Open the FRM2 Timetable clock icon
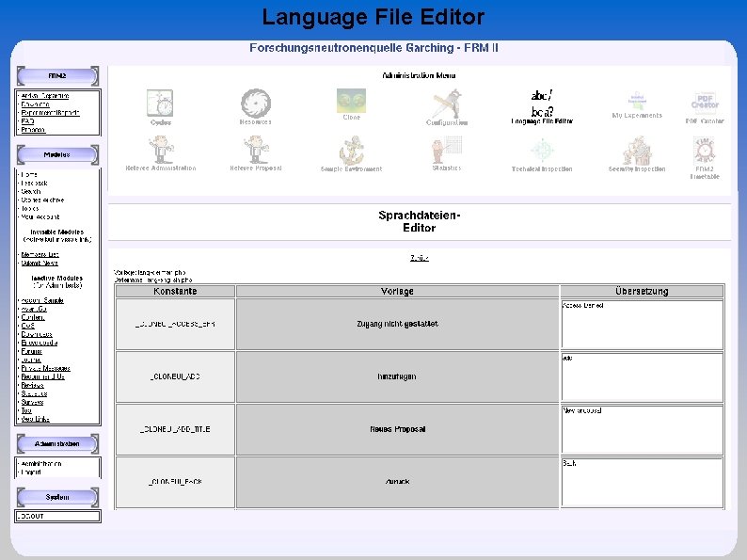The width and height of the screenshot is (747, 560). (704, 151)
